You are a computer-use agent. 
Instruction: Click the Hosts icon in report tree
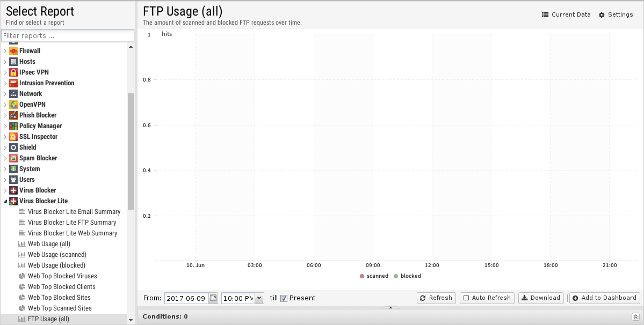[x=13, y=62]
